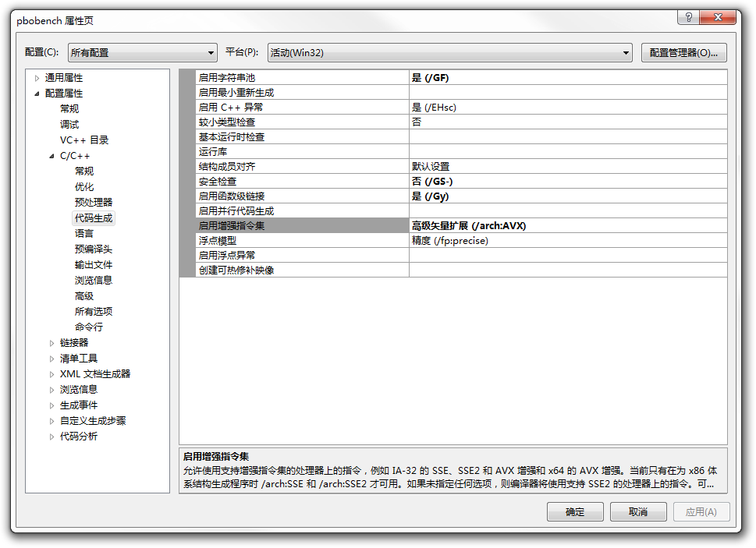Expand the 清单工具 tree node
The image size is (756, 548).
pos(52,359)
